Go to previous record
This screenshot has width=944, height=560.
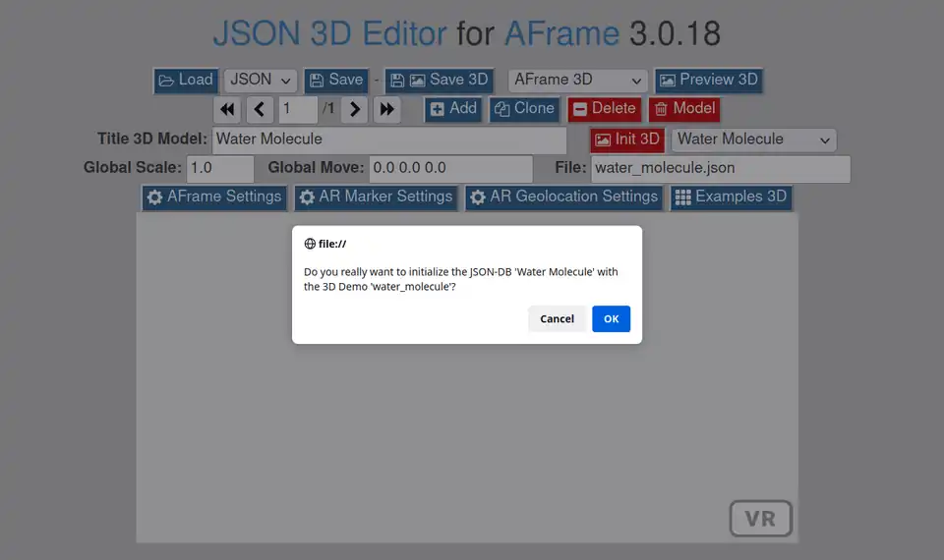pyautogui.click(x=260, y=109)
